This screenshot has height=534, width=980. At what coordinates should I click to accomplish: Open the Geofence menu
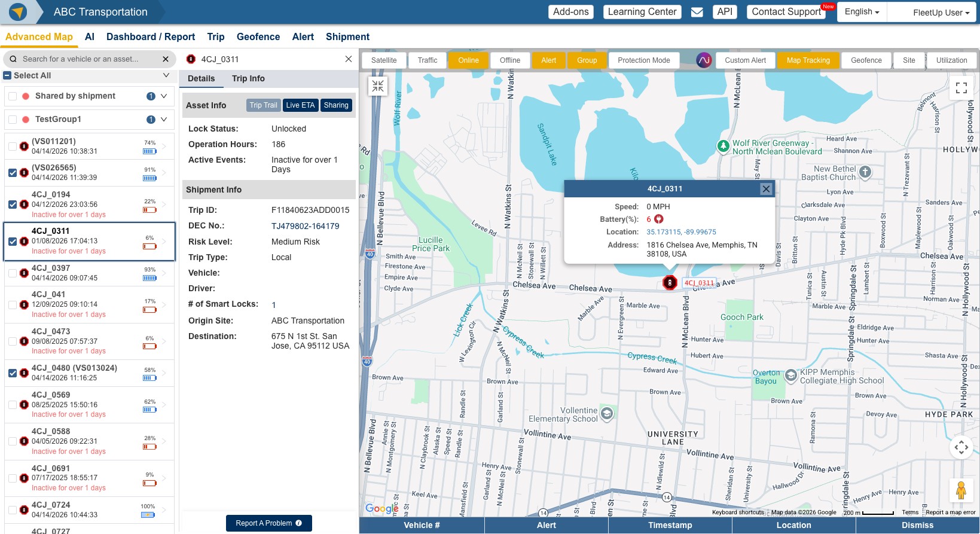(258, 36)
